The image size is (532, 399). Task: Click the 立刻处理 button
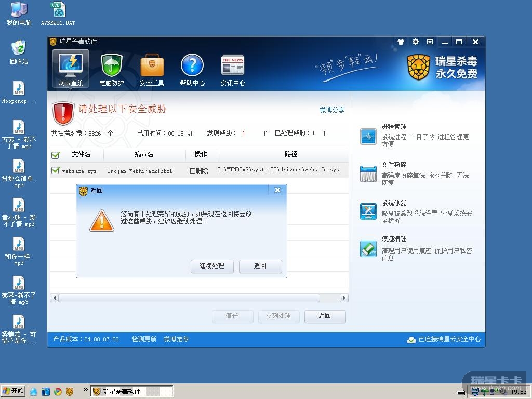click(278, 316)
